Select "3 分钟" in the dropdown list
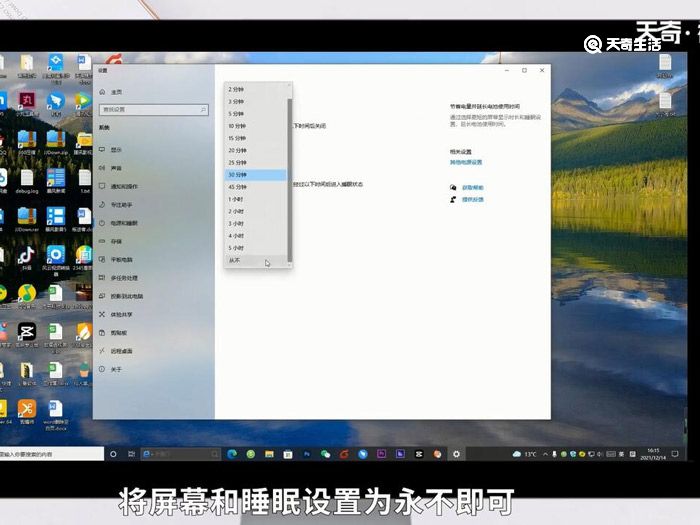This screenshot has width=700, height=525. coord(256,101)
